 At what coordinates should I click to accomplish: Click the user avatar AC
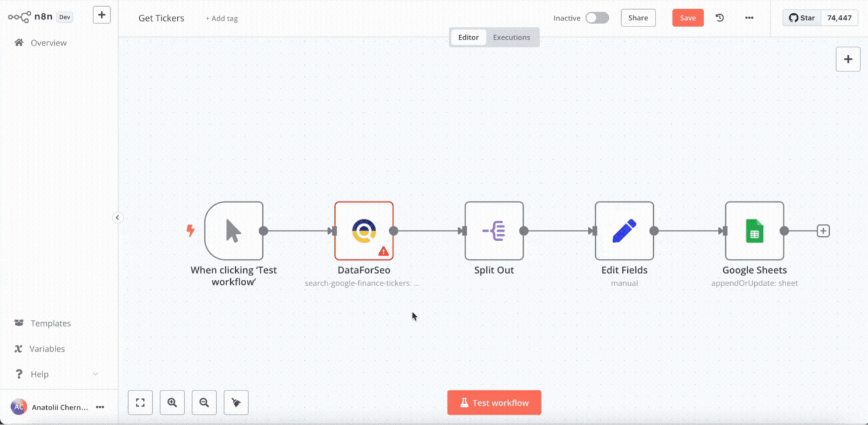point(19,407)
